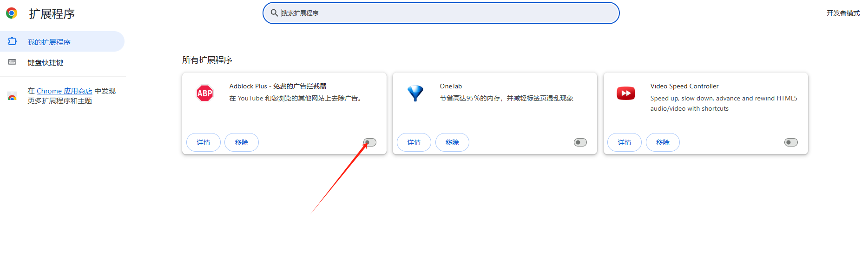868x273 pixels.
Task: Open 我的扩展程序 in the sidebar
Action: tap(62, 41)
